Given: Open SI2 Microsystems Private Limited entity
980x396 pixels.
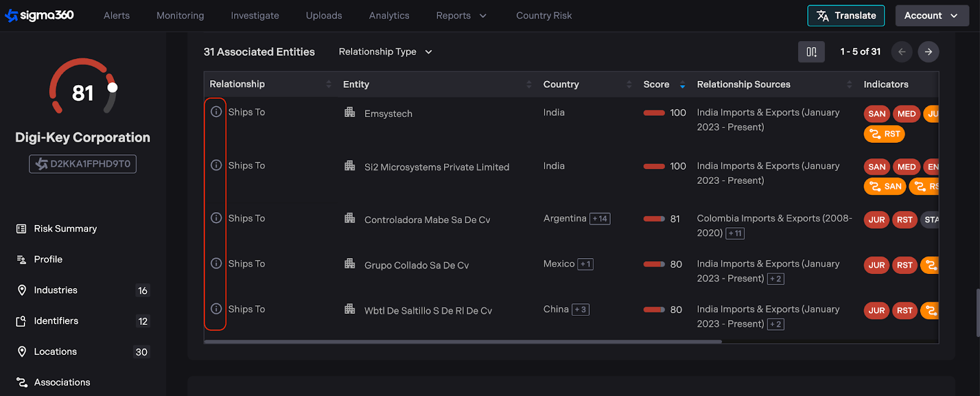Looking at the screenshot, I should [436, 167].
